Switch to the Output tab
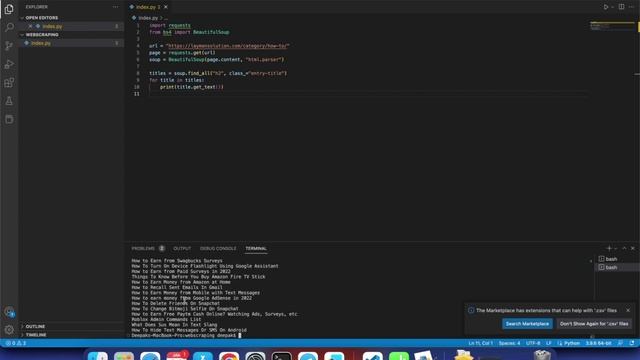 (182, 249)
